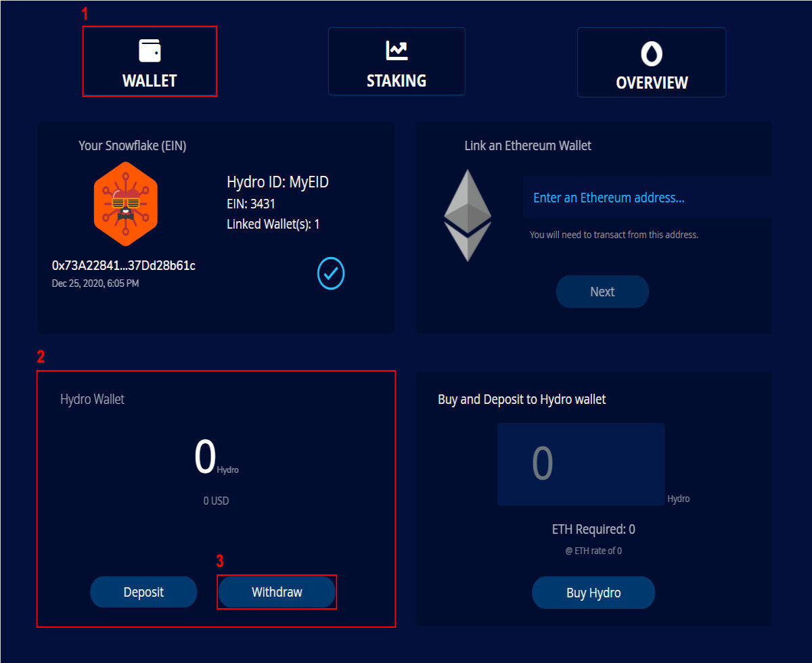
Task: Click the Buy Hydro button
Action: [593, 593]
